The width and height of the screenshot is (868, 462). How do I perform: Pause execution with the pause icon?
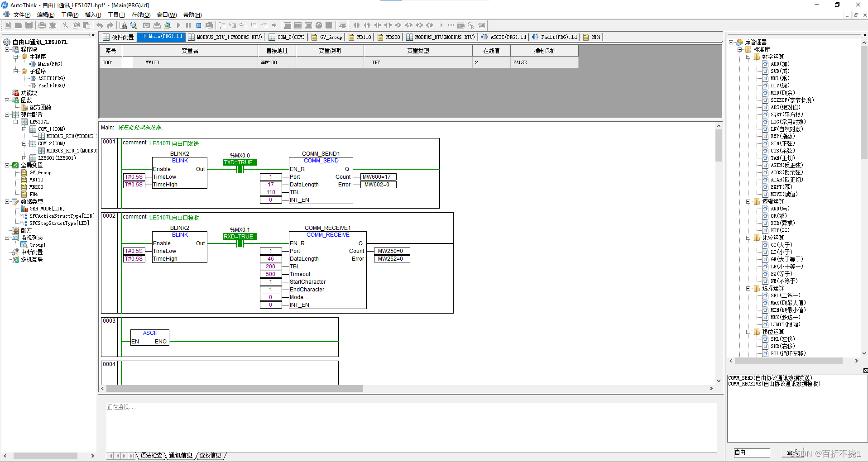(188, 25)
